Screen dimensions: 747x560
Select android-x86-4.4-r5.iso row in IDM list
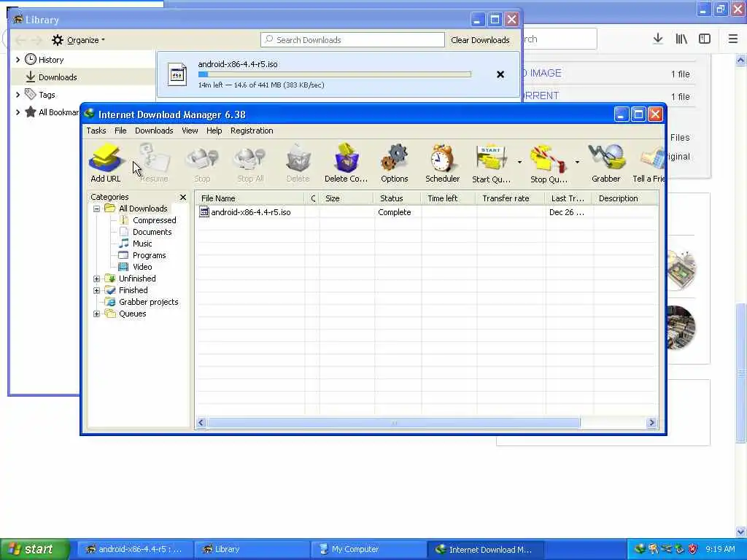click(426, 212)
